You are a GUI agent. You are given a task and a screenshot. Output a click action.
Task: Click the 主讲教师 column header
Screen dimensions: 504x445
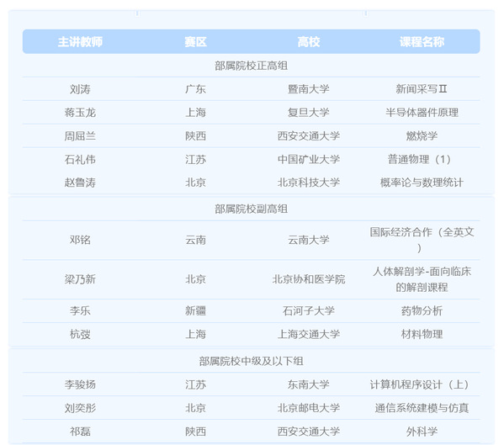pos(80,42)
